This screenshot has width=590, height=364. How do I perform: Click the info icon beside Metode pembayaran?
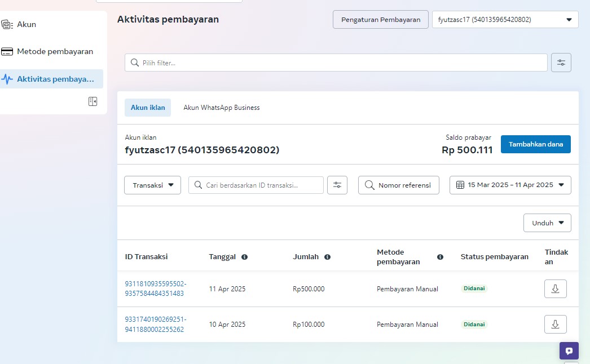(440, 257)
